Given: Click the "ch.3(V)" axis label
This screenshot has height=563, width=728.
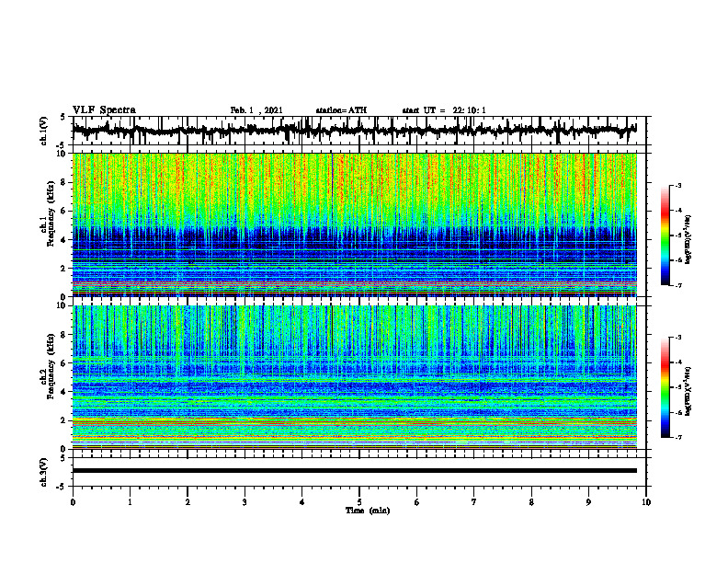Looking at the screenshot, I should 44,473.
